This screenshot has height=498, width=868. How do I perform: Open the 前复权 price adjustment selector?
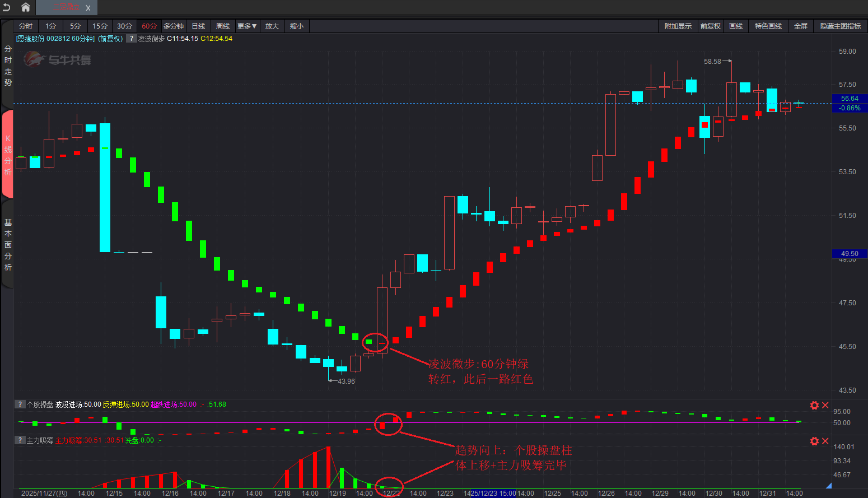(710, 26)
